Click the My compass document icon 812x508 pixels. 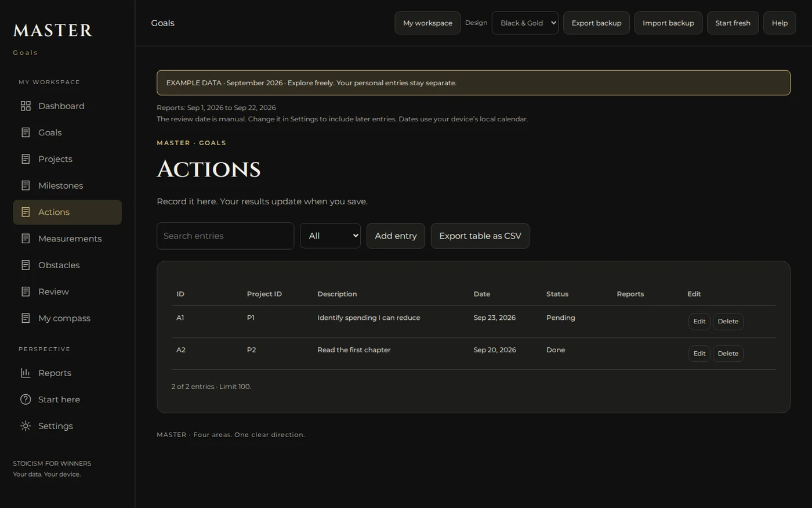coord(26,318)
